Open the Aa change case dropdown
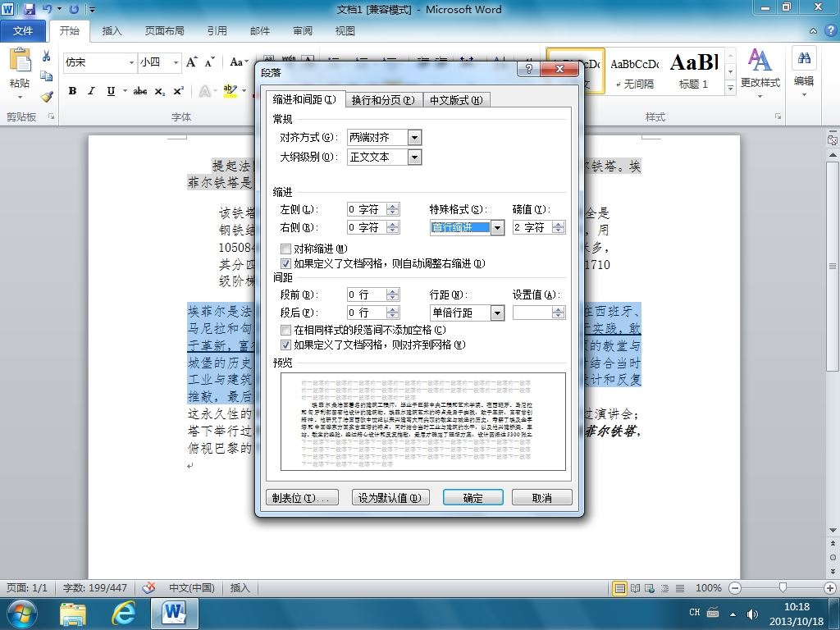Screen dimensions: 840x630 (239, 62)
